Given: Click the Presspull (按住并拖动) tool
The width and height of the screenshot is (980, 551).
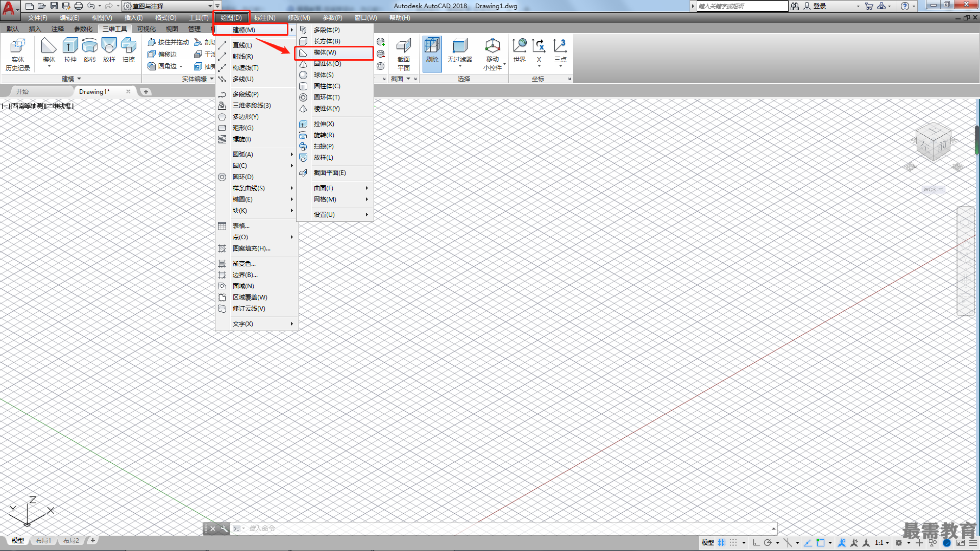Looking at the screenshot, I should click(168, 42).
